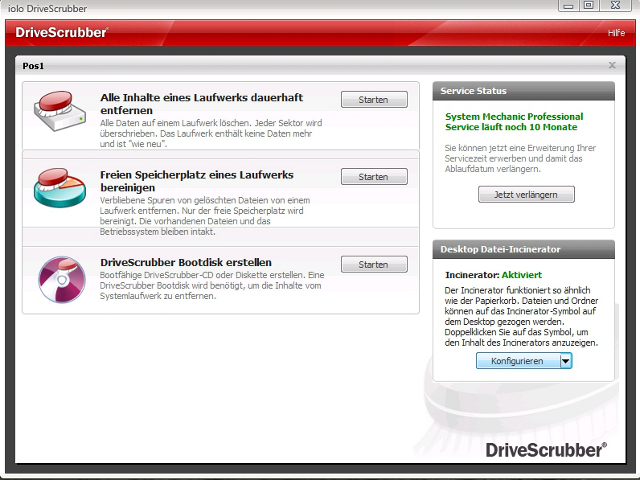Click the 'Incinerator:' label
The image size is (640, 480).
point(472,275)
